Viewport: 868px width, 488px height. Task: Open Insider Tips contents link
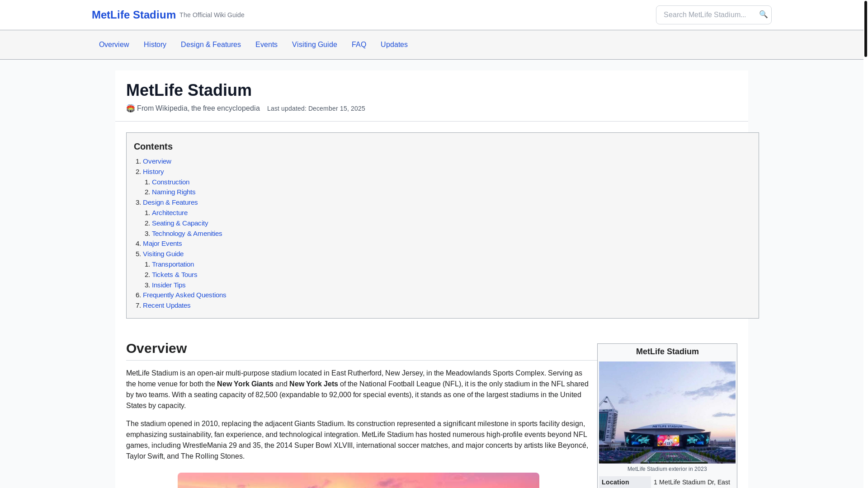point(169,285)
